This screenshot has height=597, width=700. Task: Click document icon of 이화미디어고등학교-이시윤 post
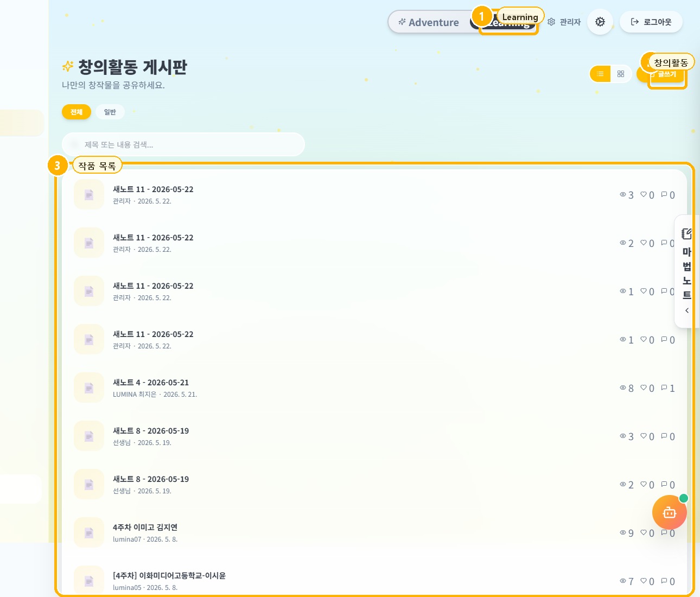coord(89,581)
